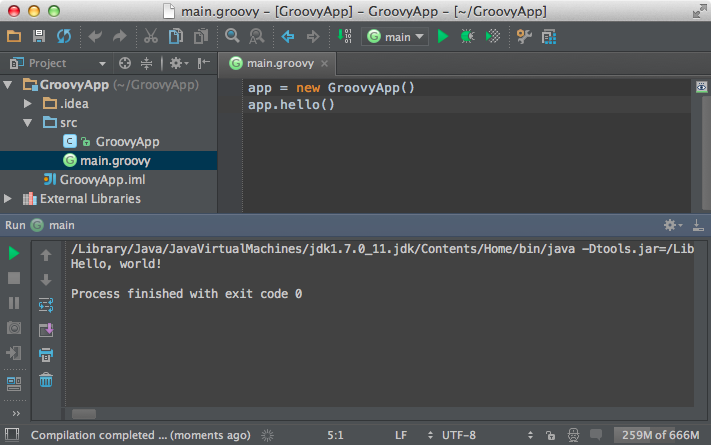Click the Restore Layout icon in Run panel
This screenshot has width=711, height=445.
click(14, 384)
